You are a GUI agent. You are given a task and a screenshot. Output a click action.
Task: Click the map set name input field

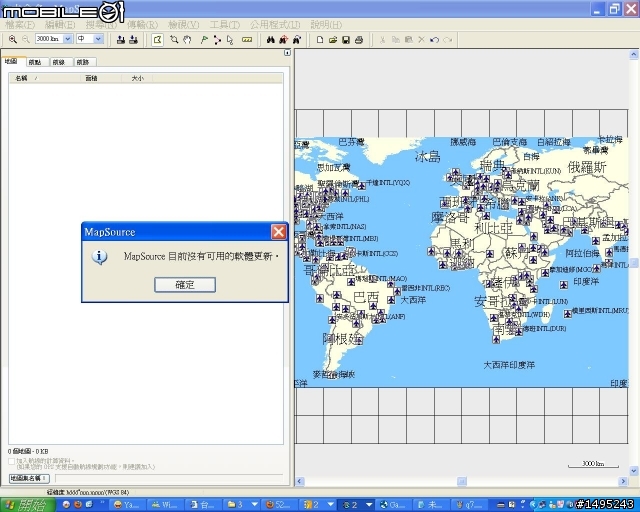click(x=169, y=478)
